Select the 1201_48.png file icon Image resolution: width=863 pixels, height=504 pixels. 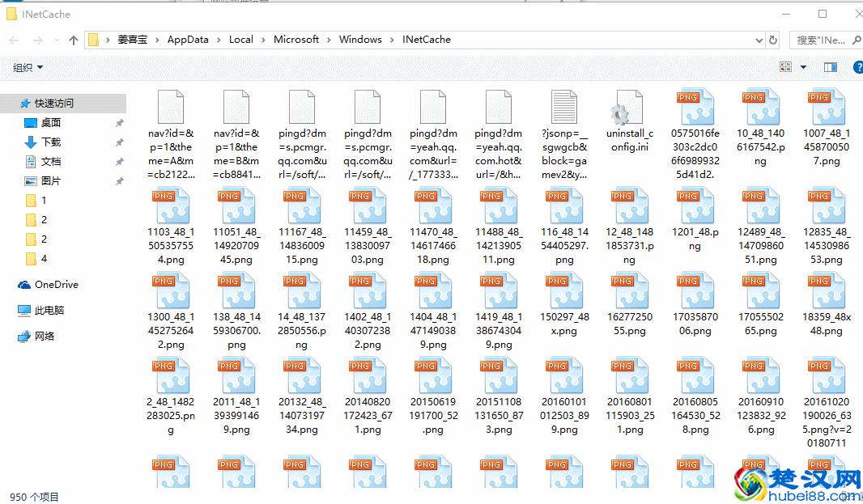tap(694, 206)
